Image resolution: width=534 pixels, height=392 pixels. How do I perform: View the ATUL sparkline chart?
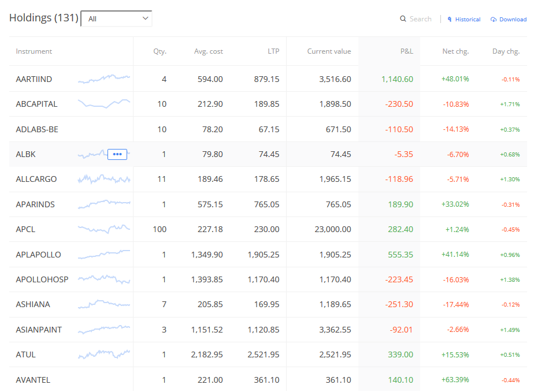coord(104,354)
